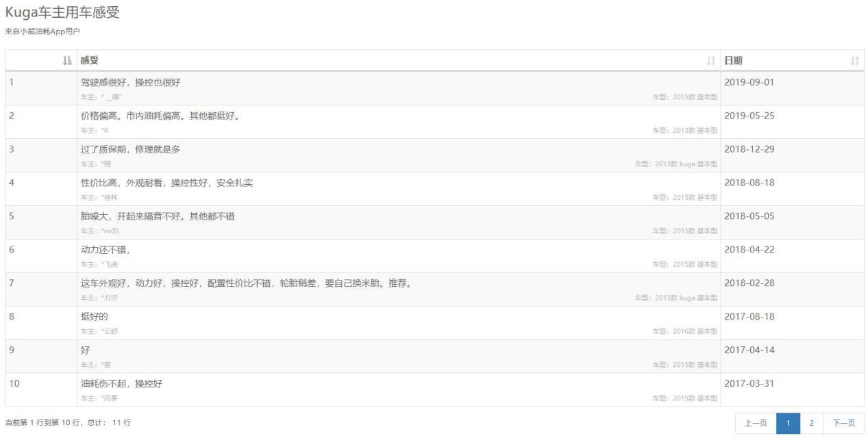The height and width of the screenshot is (438, 868).
Task: Click the single-word review 好 in row 9
Action: [86, 350]
